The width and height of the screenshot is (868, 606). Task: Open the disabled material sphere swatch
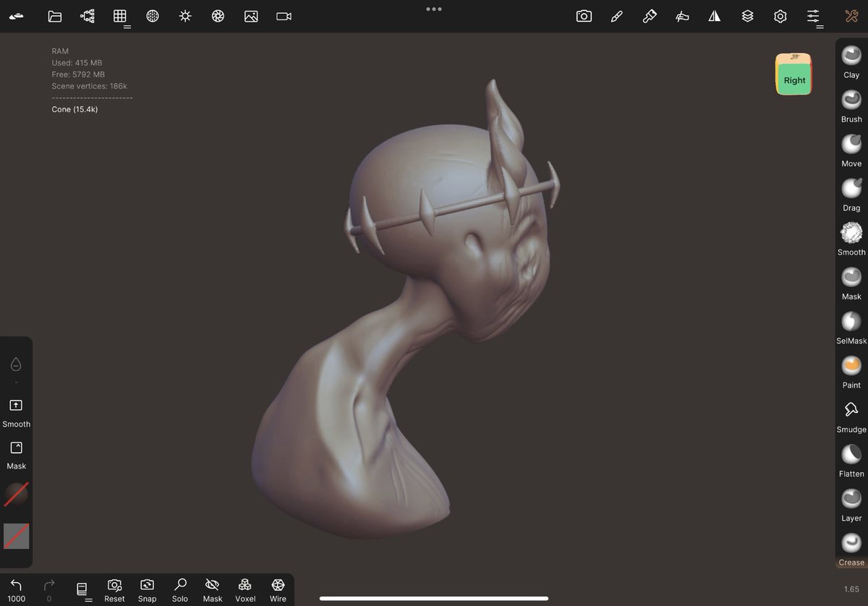(x=16, y=495)
